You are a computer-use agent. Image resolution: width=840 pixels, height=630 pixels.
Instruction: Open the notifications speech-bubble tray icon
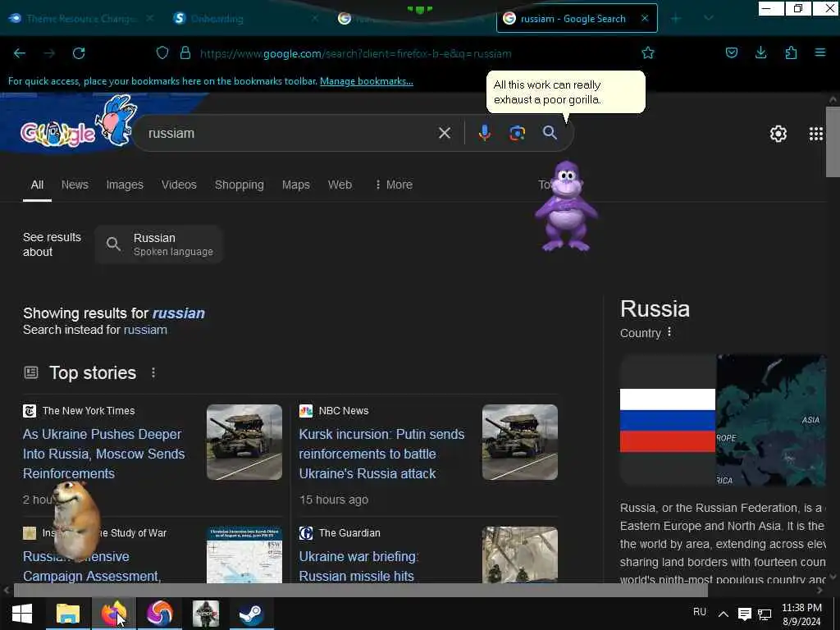pos(745,614)
